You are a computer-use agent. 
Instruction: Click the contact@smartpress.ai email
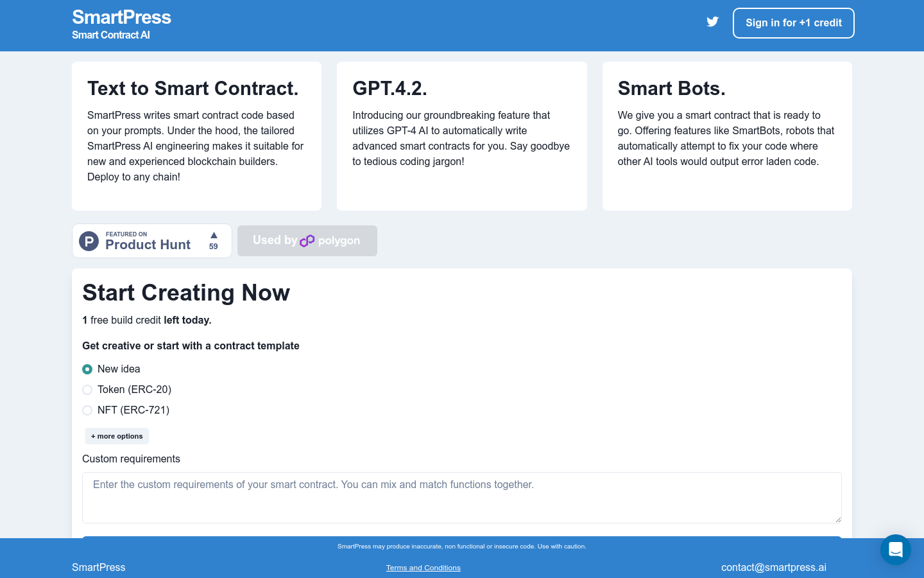point(774,567)
